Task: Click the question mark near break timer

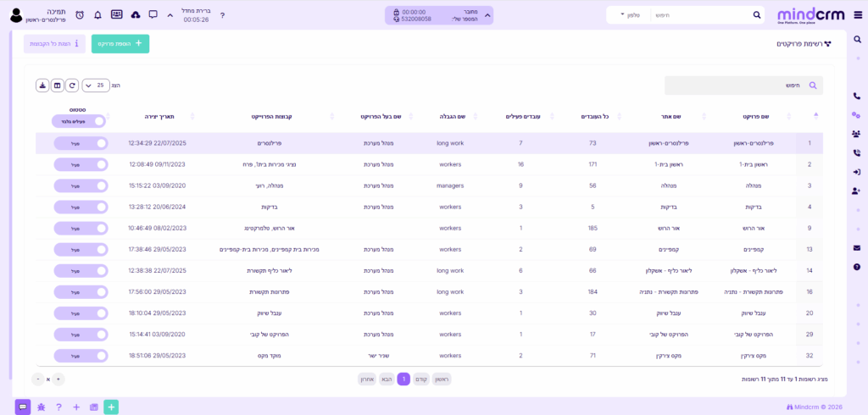Action: tap(223, 15)
